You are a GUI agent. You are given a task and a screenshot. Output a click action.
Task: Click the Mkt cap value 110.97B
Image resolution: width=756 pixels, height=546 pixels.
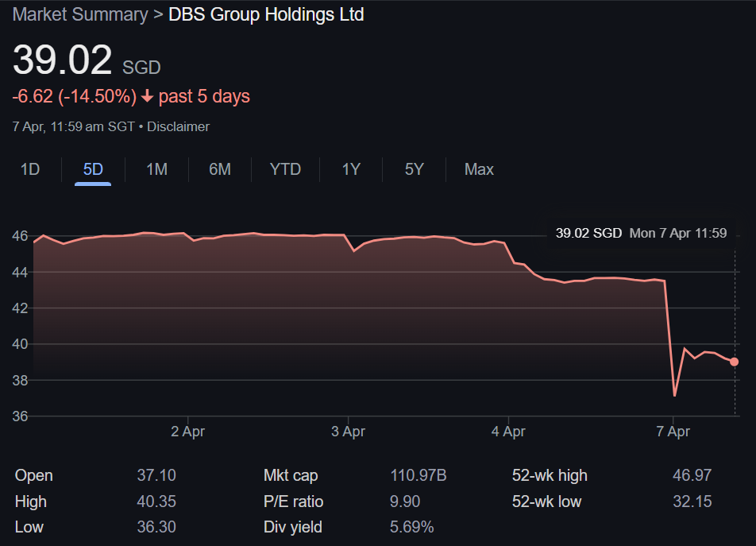pos(418,475)
